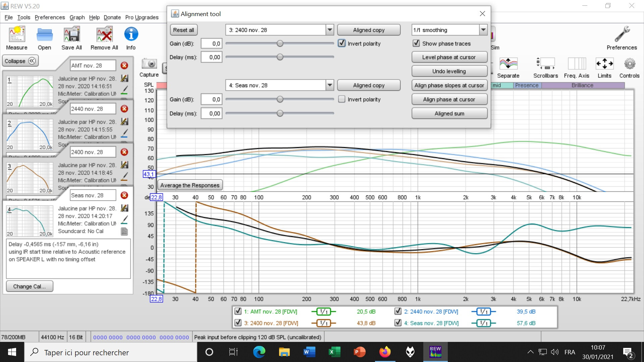
Task: Open the 1/1 smoothing dropdown
Action: tap(483, 30)
